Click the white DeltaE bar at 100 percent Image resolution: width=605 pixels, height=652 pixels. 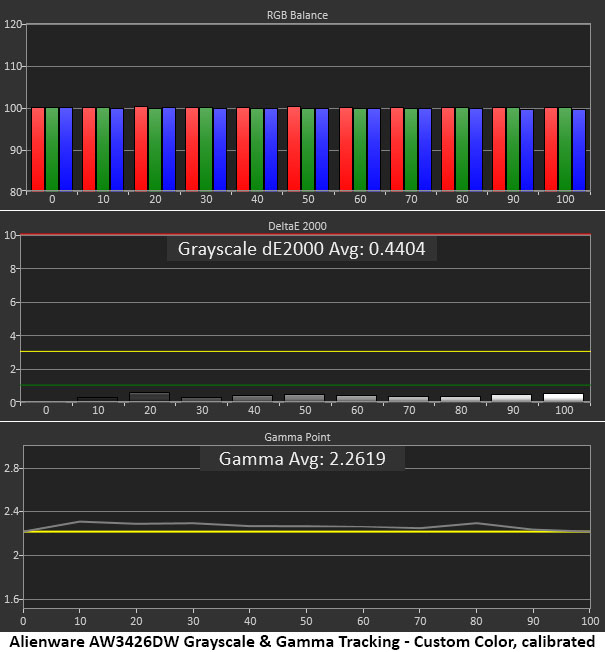(563, 398)
